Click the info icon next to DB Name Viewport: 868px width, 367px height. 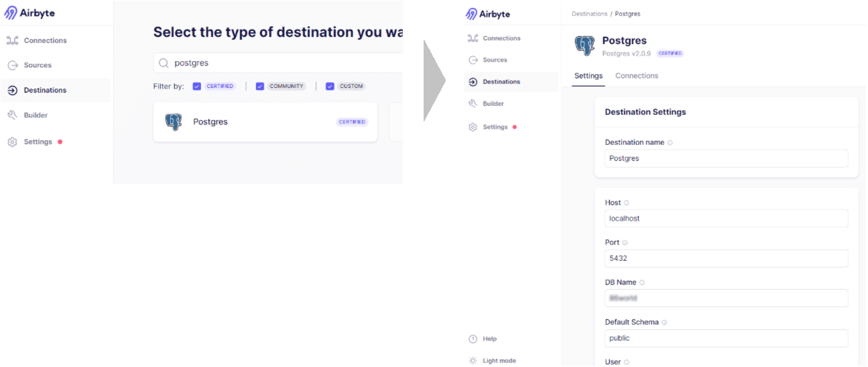tap(642, 282)
